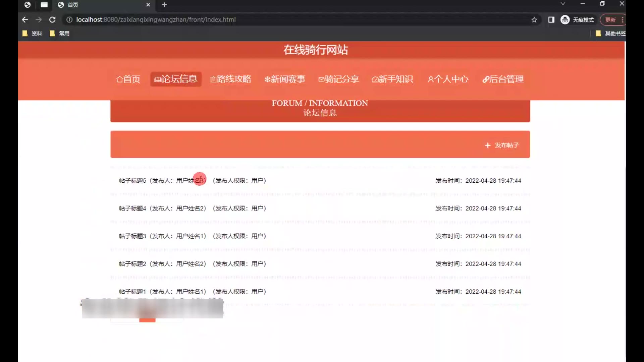
Task: Open the 资料 bookmarks folder
Action: 33,34
